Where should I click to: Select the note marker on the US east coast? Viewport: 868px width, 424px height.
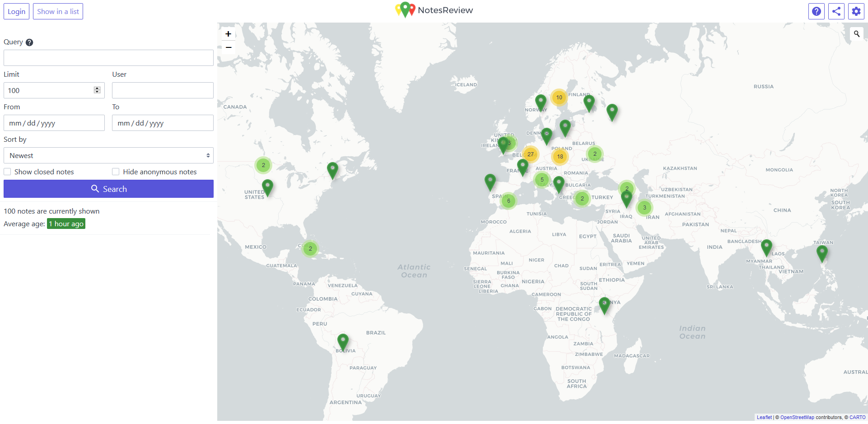click(x=332, y=171)
